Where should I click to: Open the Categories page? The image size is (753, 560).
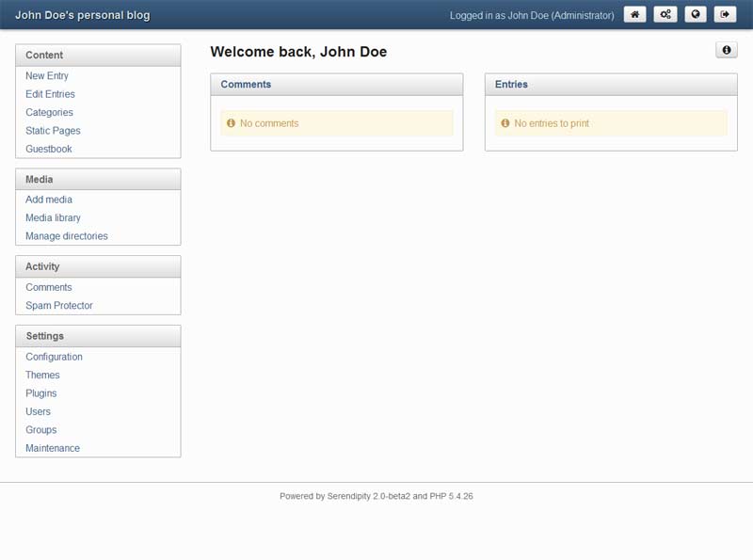49,113
